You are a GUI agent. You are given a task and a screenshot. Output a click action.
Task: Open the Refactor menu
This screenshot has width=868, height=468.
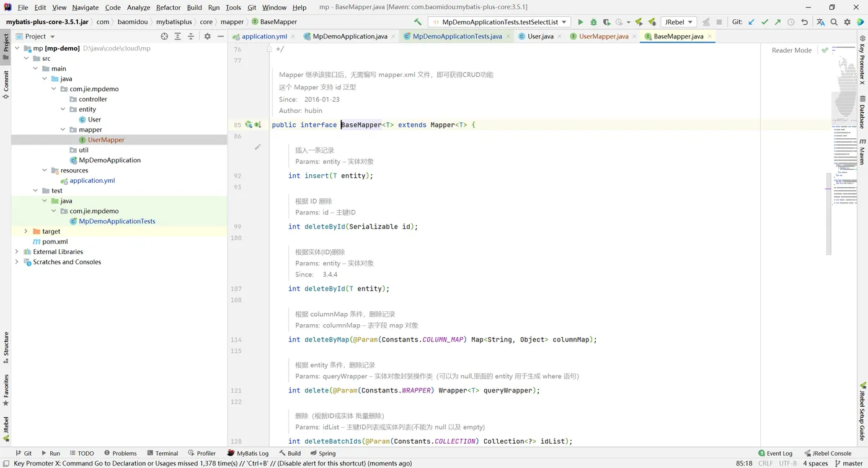click(168, 7)
